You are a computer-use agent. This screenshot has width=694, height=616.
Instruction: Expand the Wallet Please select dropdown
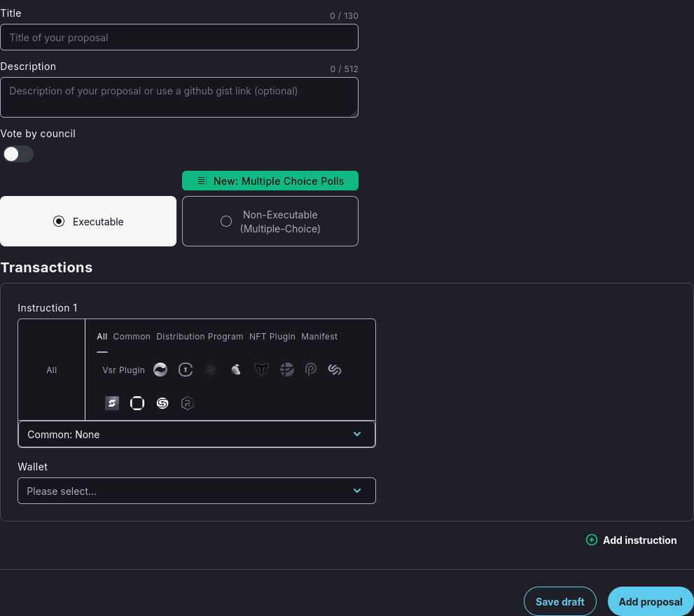[x=197, y=491]
